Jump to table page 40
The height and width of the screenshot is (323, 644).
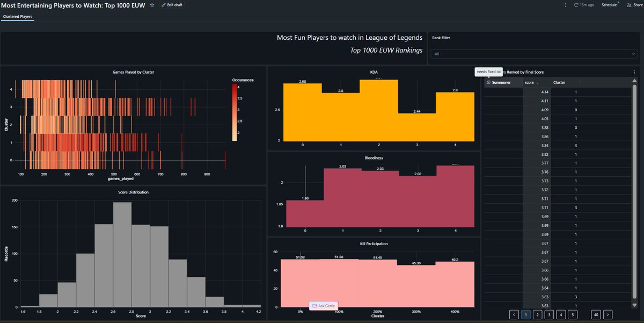coord(596,314)
